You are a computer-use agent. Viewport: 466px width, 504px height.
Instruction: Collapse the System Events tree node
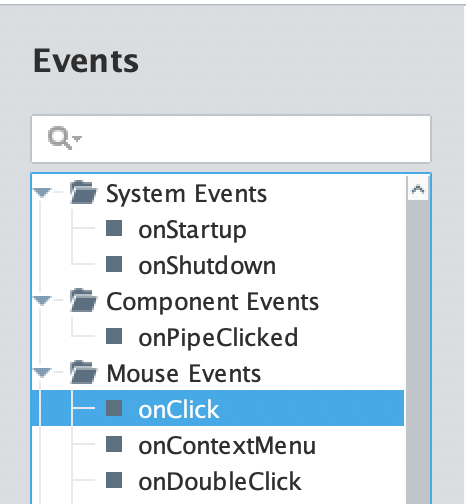(42, 193)
